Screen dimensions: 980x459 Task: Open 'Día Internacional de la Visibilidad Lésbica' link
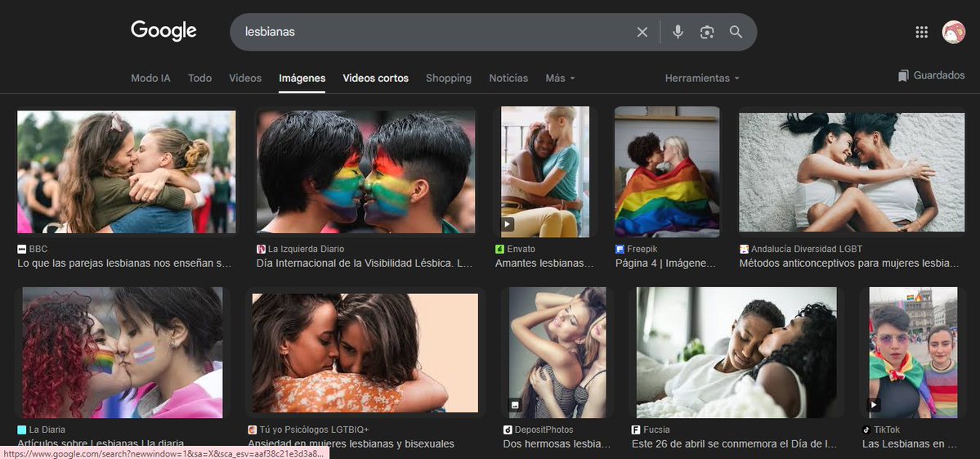[x=365, y=264]
